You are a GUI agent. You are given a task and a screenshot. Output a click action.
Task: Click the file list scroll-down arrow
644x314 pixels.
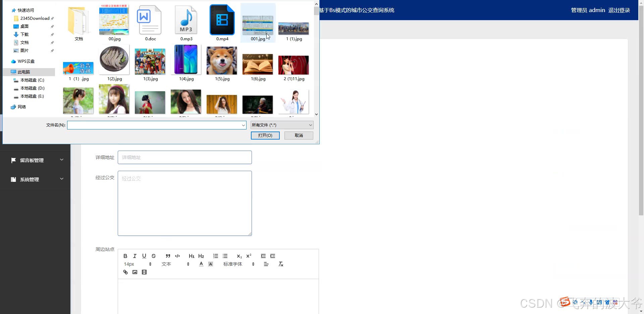[x=316, y=114]
